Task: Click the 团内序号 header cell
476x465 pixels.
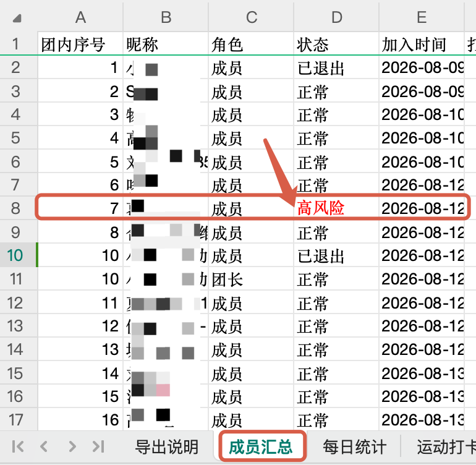Action: [x=80, y=44]
